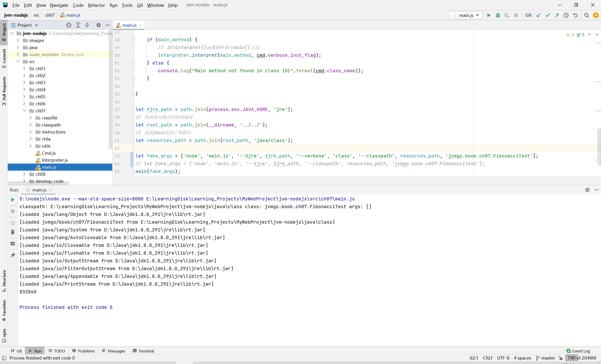
Task: Push commits with Git green arrow icon
Action: pyautogui.click(x=557, y=15)
